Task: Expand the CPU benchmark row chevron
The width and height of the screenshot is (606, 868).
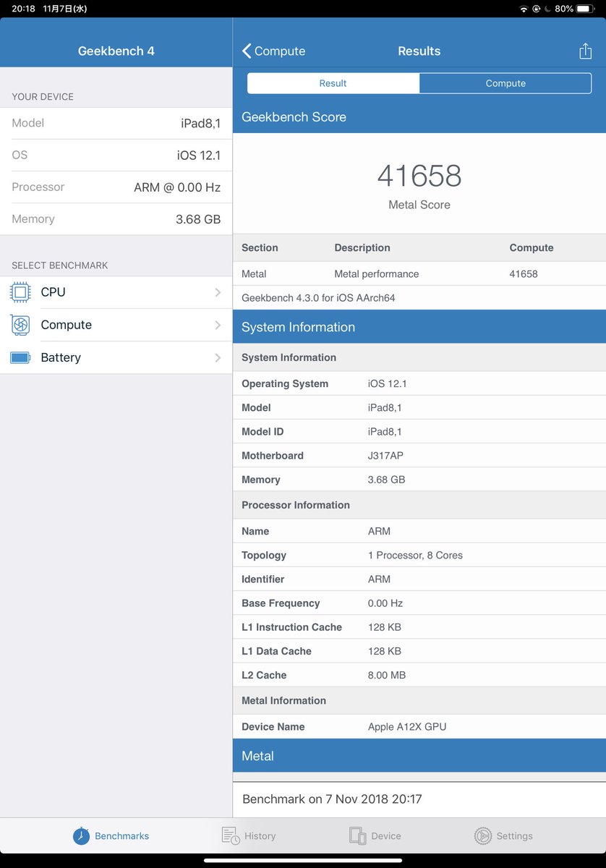Action: (x=218, y=292)
